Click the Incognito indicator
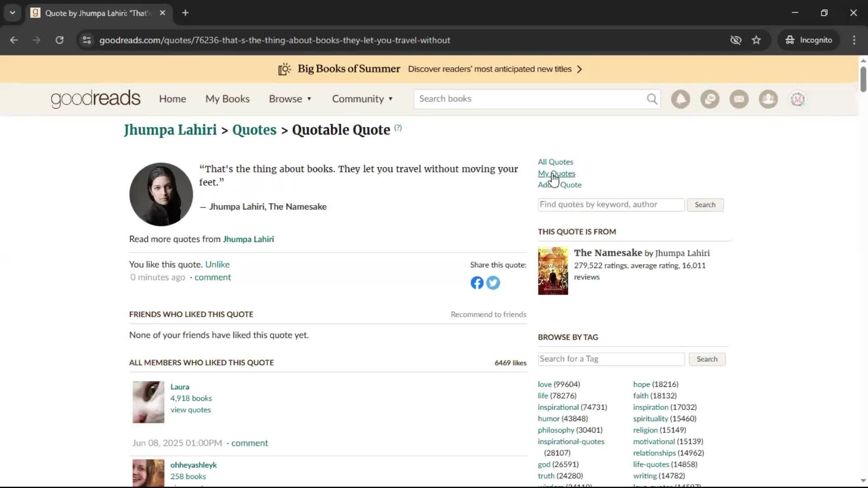This screenshot has width=868, height=488. [x=809, y=40]
